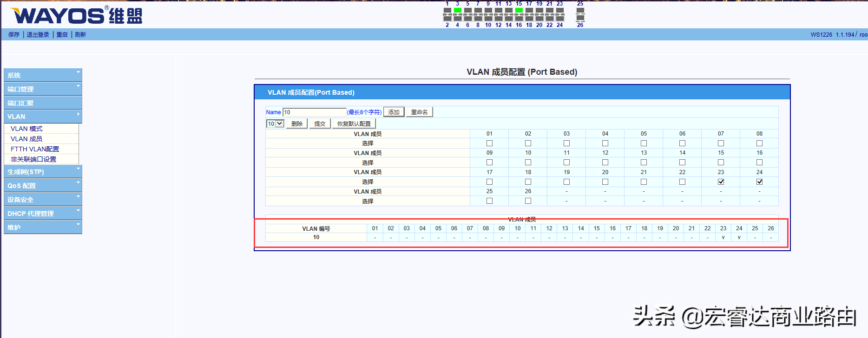The image size is (868, 338).
Task: Click 保存 in the top bar
Action: tap(14, 34)
